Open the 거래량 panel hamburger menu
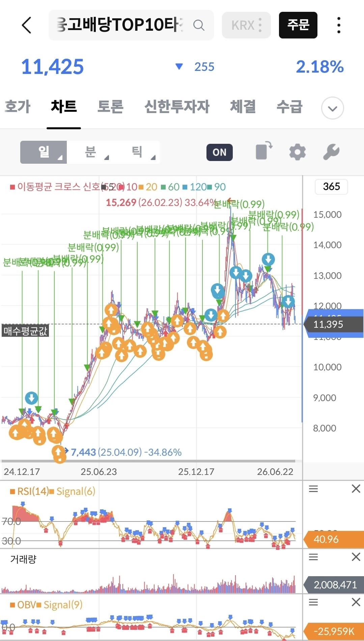Screen dimensions: 364x641 [313, 557]
